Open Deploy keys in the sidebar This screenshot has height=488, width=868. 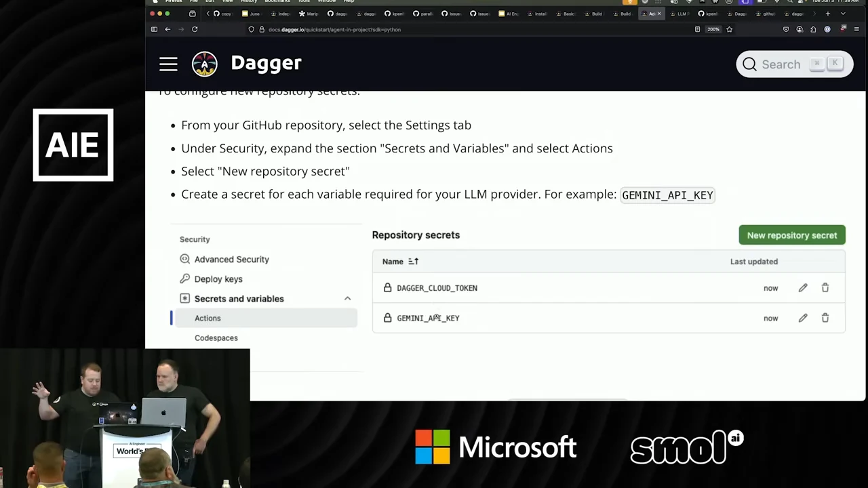click(x=218, y=279)
